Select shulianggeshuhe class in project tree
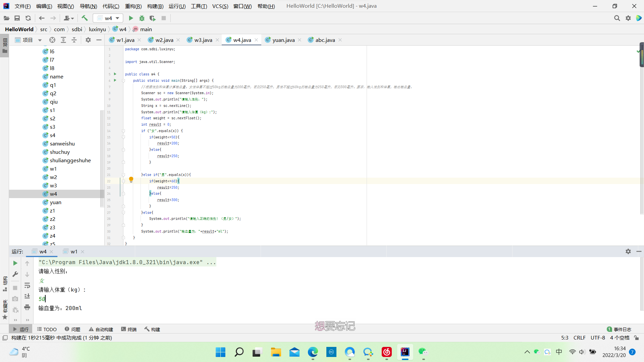This screenshot has height=362, width=644. coord(70,160)
